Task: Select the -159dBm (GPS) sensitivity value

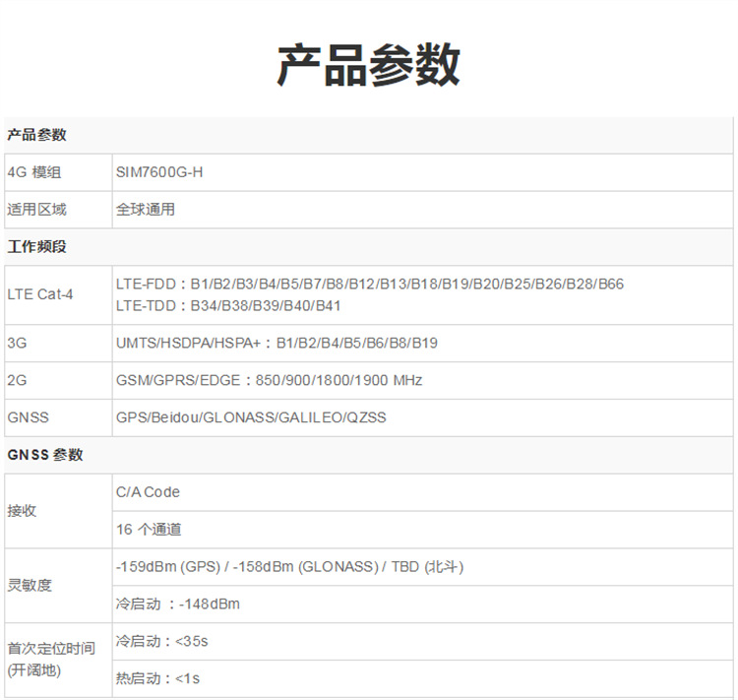Action: pos(290,567)
